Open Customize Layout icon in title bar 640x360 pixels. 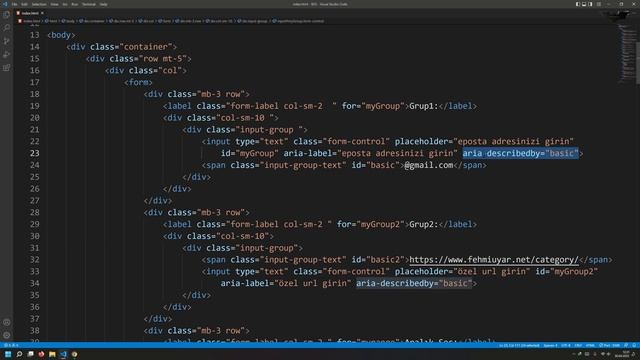pyautogui.click(x=599, y=4)
